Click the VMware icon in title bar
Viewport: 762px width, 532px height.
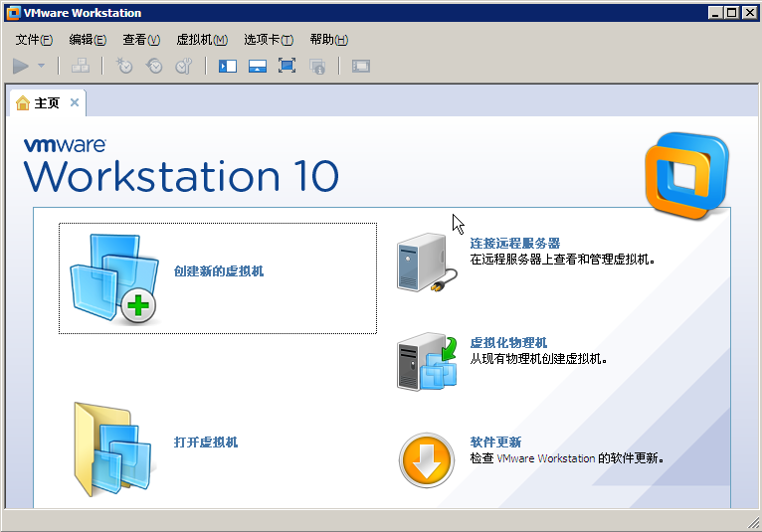(13, 13)
